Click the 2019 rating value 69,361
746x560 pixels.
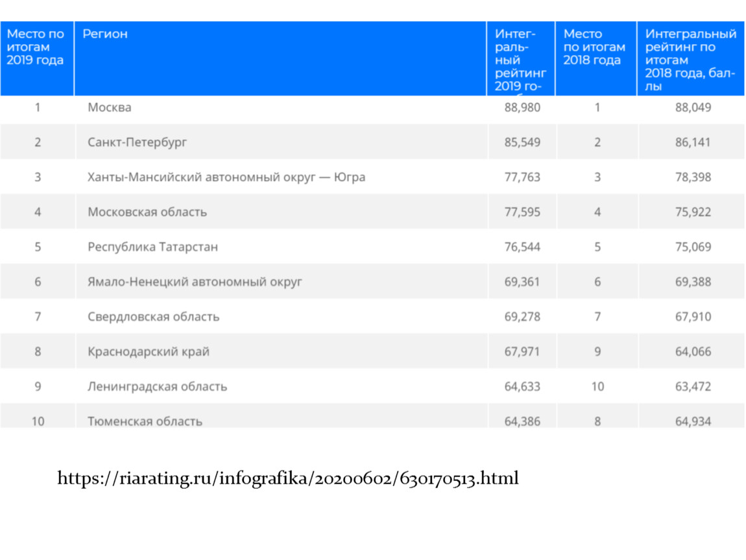click(x=522, y=282)
